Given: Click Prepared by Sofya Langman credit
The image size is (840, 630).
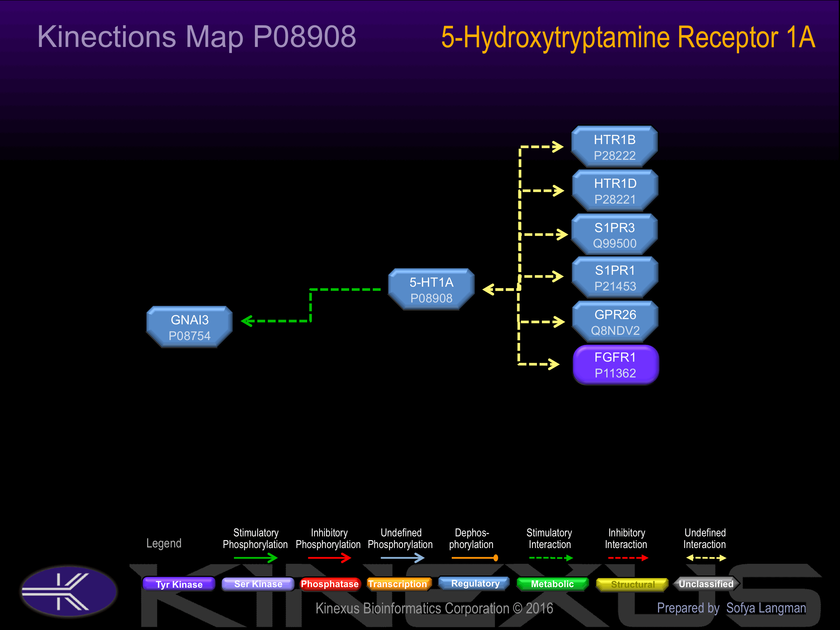Looking at the screenshot, I should pos(731,608).
